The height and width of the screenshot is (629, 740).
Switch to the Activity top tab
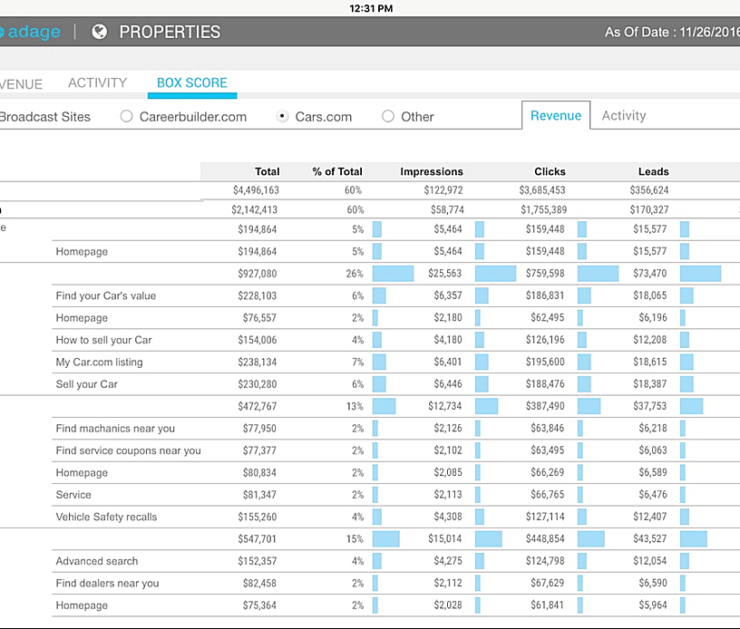(x=97, y=83)
